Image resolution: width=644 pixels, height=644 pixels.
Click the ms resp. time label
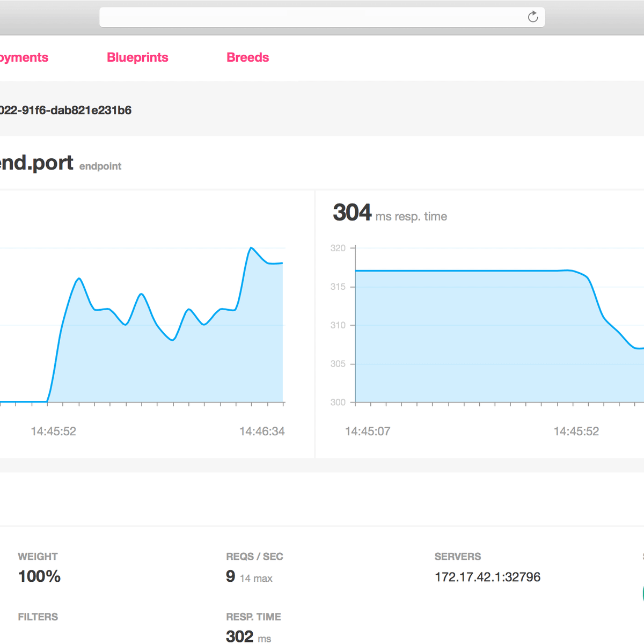point(411,216)
